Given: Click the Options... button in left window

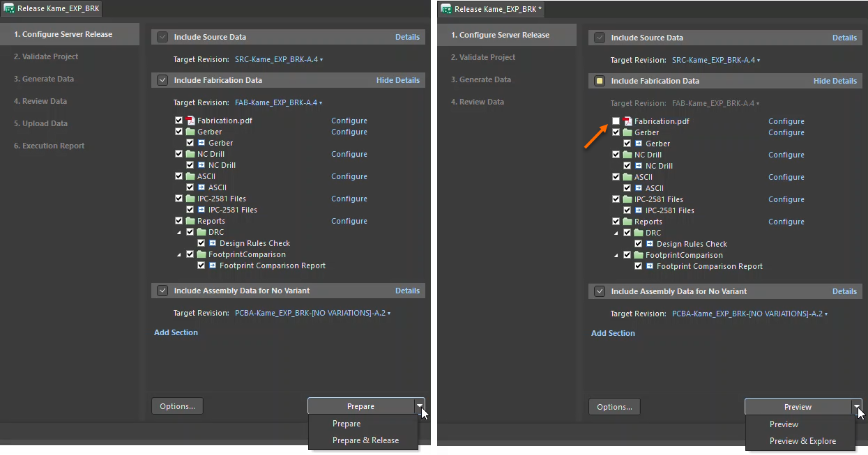Looking at the screenshot, I should [177, 406].
